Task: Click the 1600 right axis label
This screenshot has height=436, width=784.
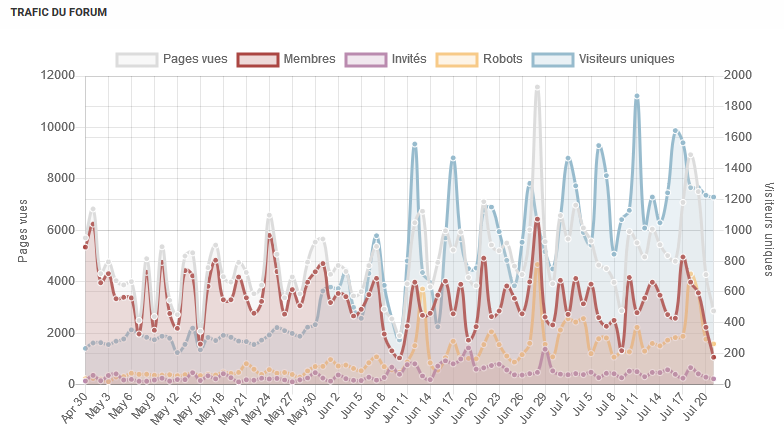Action: [x=738, y=137]
